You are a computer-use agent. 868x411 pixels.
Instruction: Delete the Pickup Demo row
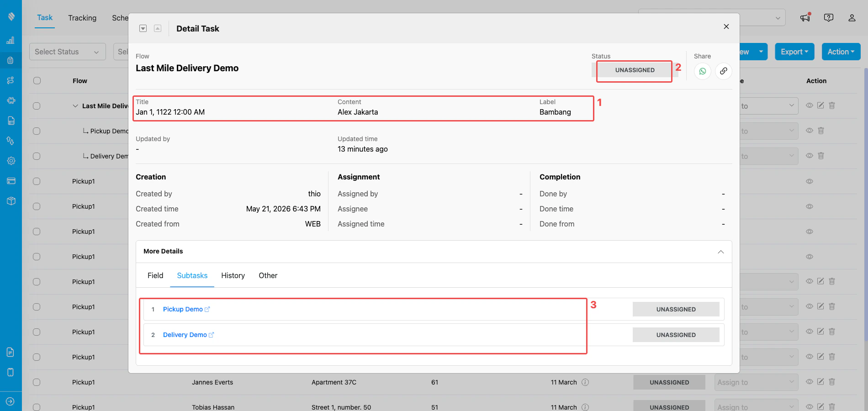[x=821, y=131]
